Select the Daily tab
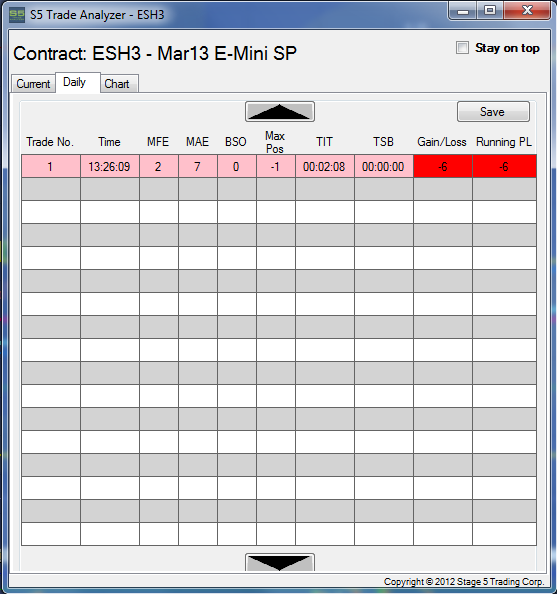 point(78,82)
